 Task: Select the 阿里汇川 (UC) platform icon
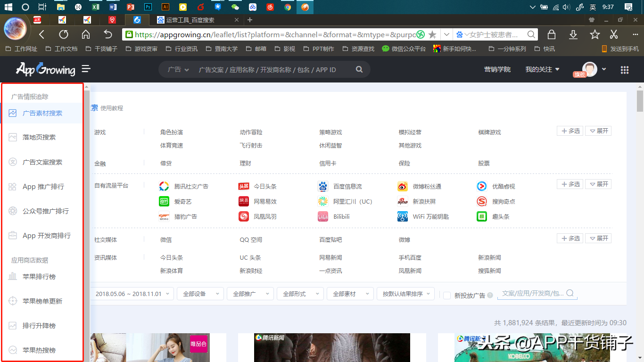tap(323, 201)
